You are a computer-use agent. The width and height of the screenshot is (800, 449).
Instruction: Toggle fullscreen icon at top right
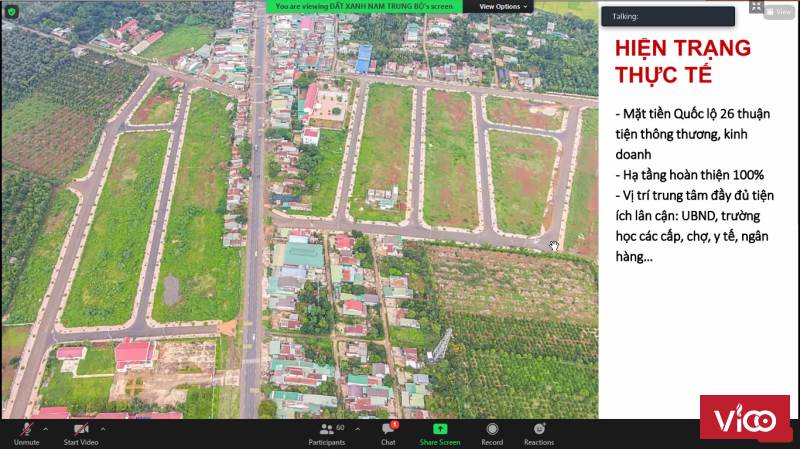(756, 7)
